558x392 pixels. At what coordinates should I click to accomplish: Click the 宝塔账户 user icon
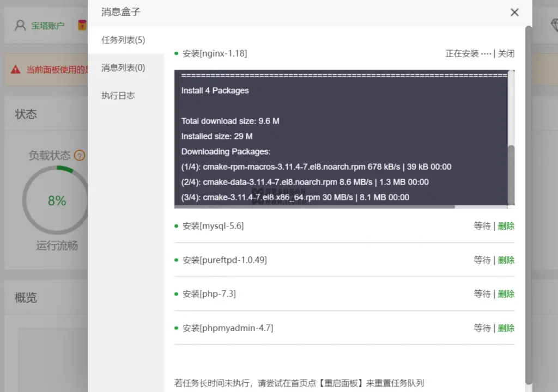[x=20, y=26]
